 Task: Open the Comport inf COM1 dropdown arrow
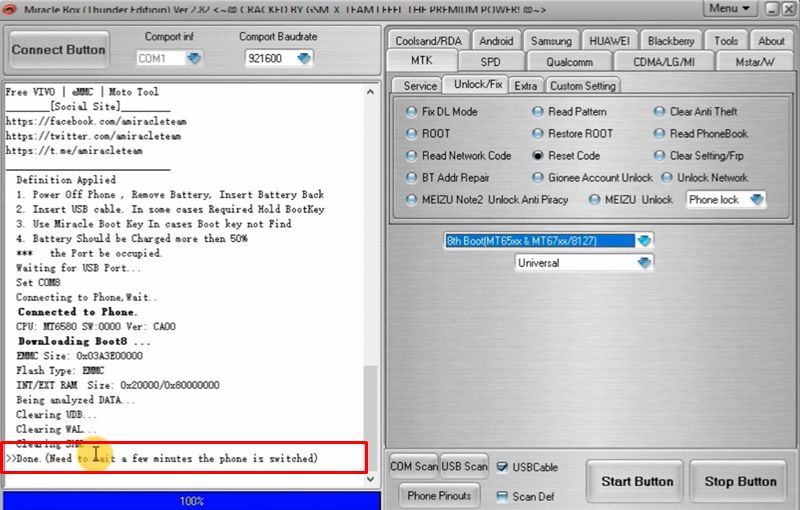pyautogui.click(x=194, y=58)
